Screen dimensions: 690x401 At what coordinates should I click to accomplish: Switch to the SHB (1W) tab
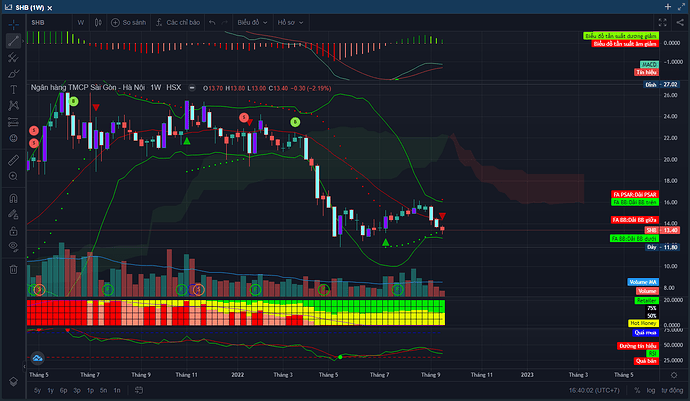29,7
